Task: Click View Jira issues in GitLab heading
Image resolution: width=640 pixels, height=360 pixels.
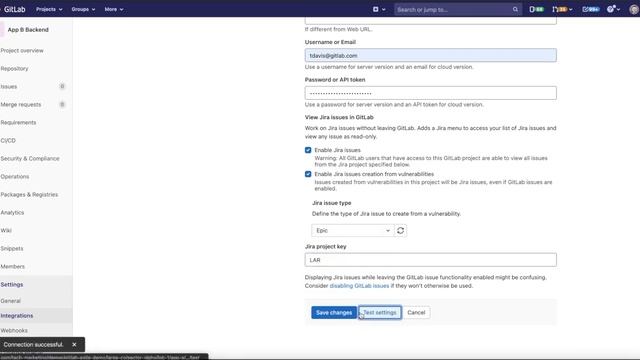Action: pyautogui.click(x=339, y=117)
